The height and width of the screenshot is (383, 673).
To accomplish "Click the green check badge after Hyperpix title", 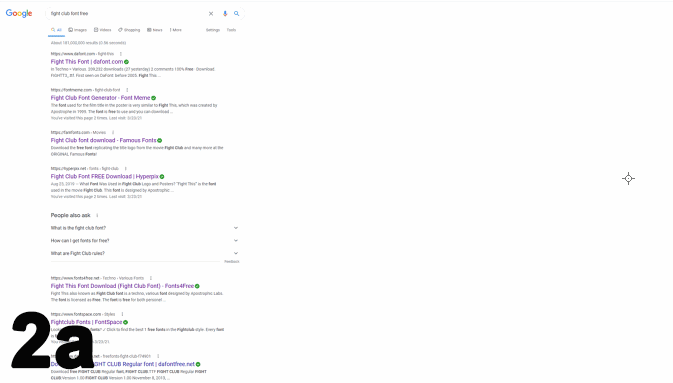I will [162, 176].
